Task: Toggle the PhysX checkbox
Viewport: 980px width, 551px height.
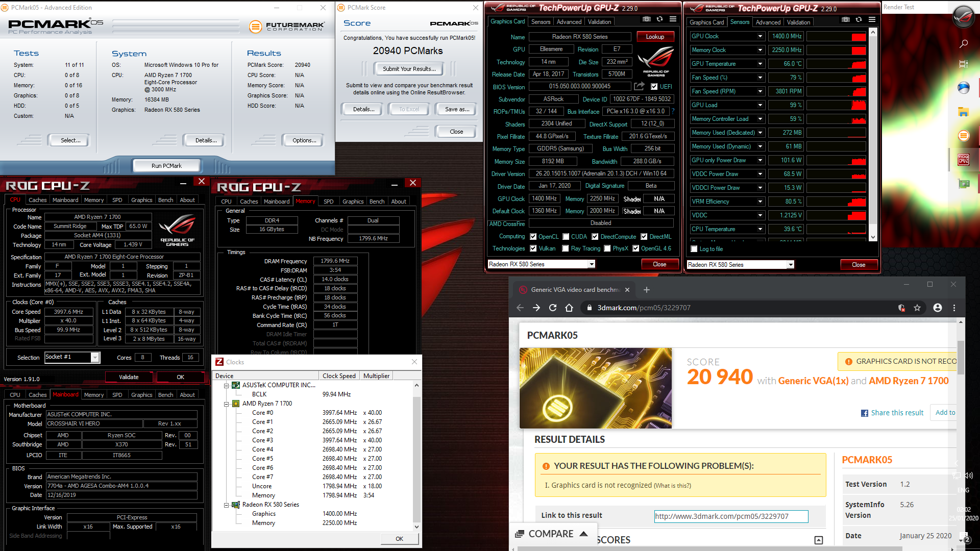Action: 607,248
